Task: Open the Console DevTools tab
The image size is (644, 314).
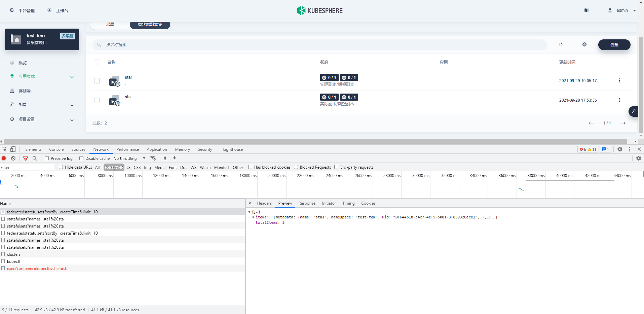Action: click(56, 149)
